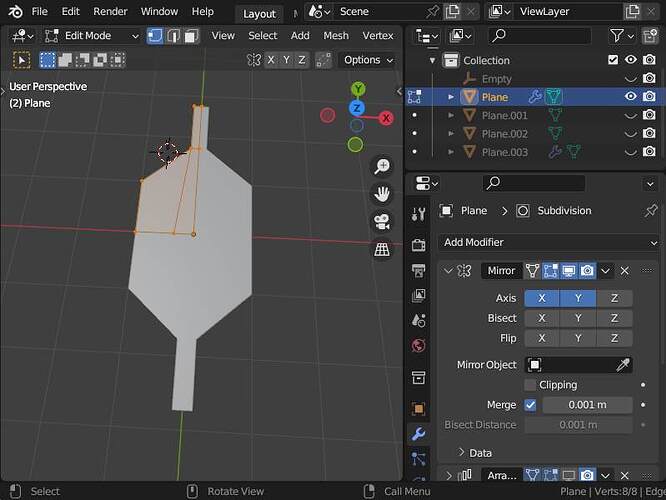Click the Tweak select tool icon

[22, 60]
